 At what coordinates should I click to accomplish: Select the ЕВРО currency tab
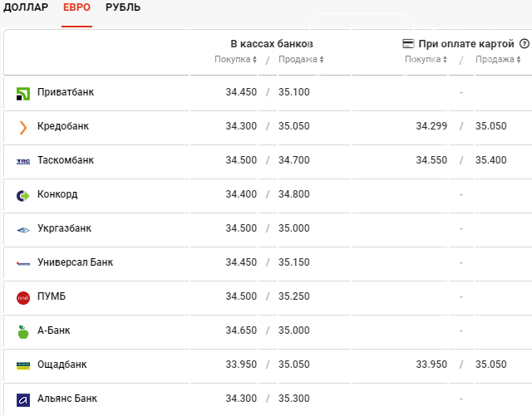click(x=76, y=7)
